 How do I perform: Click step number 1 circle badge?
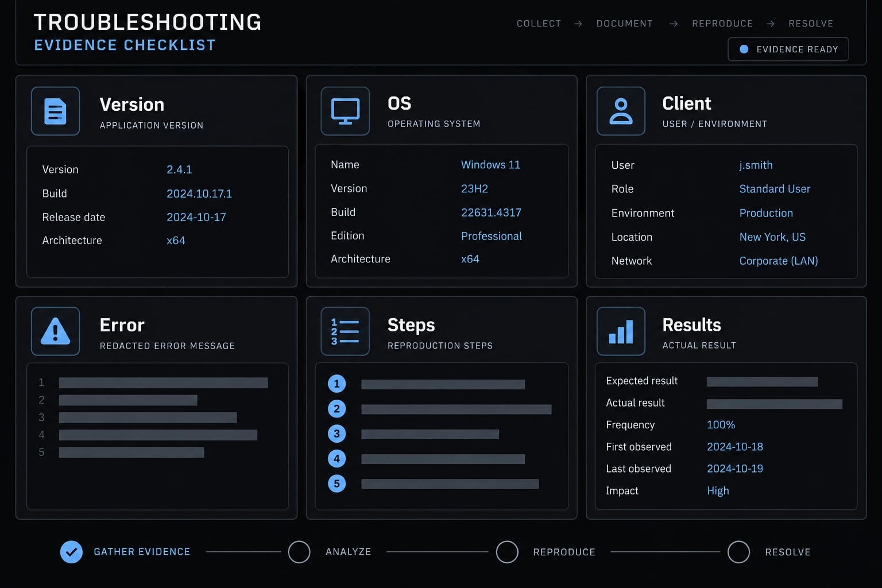coord(336,384)
